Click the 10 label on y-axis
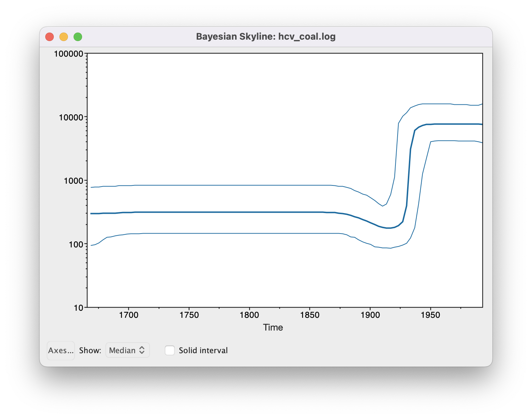 pos(79,308)
